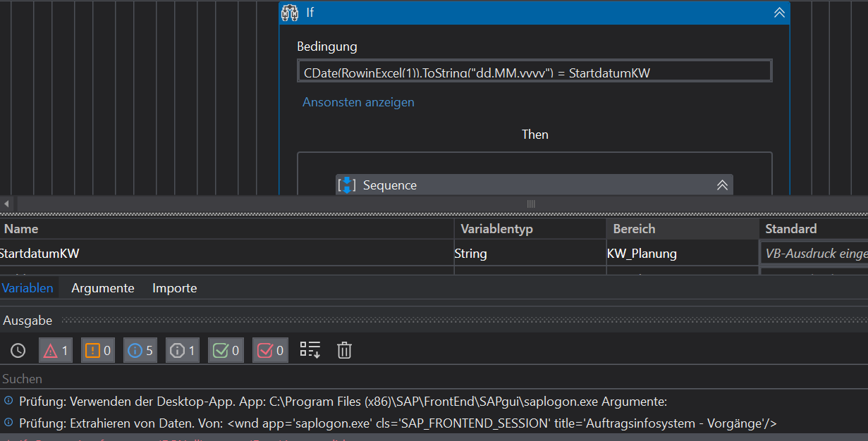Click the Sequence activity icon

click(347, 185)
